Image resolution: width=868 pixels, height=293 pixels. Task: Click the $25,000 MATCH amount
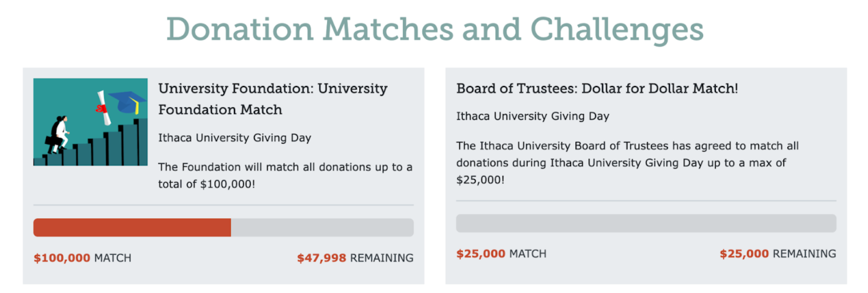click(501, 254)
